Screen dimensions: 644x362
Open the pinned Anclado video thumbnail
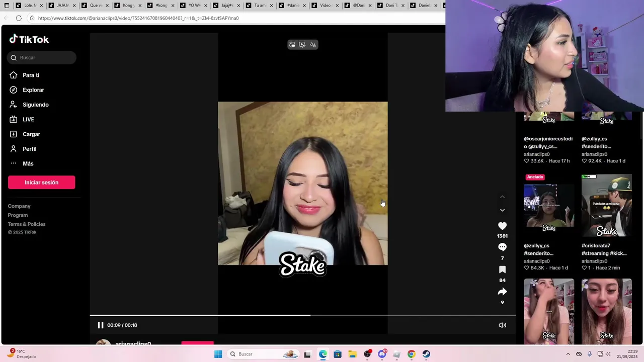coord(548,205)
